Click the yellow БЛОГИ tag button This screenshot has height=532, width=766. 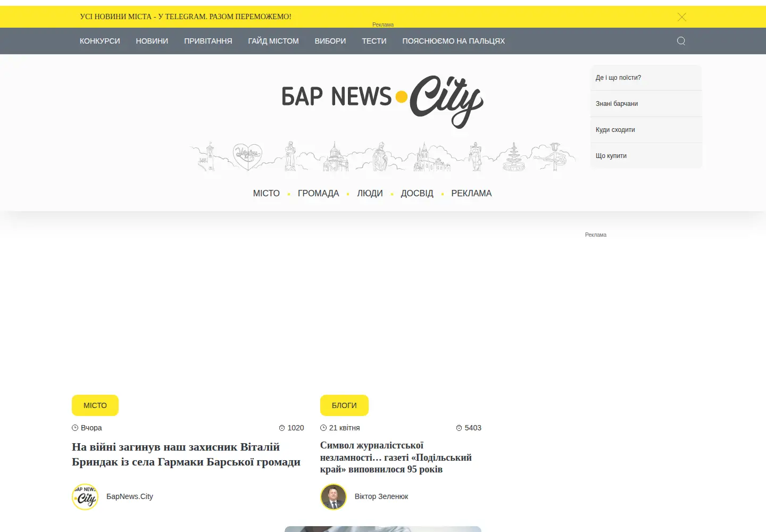(344, 405)
